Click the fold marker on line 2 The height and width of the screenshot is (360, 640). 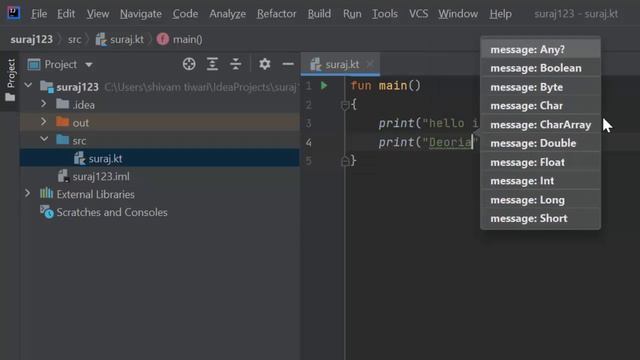coord(344,106)
